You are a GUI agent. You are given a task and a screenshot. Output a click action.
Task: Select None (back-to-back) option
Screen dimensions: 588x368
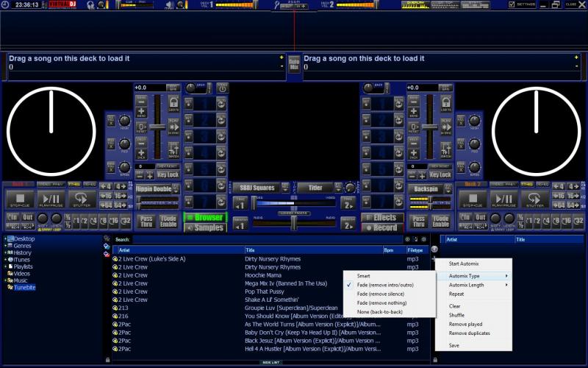(x=390, y=311)
